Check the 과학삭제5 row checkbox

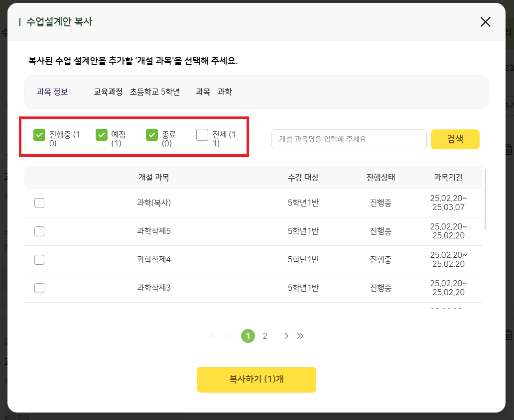click(39, 231)
